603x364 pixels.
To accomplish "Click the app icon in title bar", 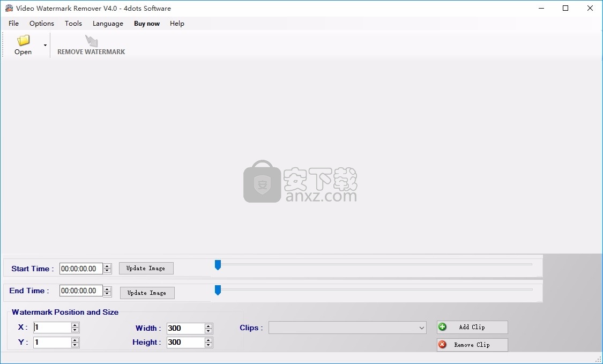I will tap(9, 8).
